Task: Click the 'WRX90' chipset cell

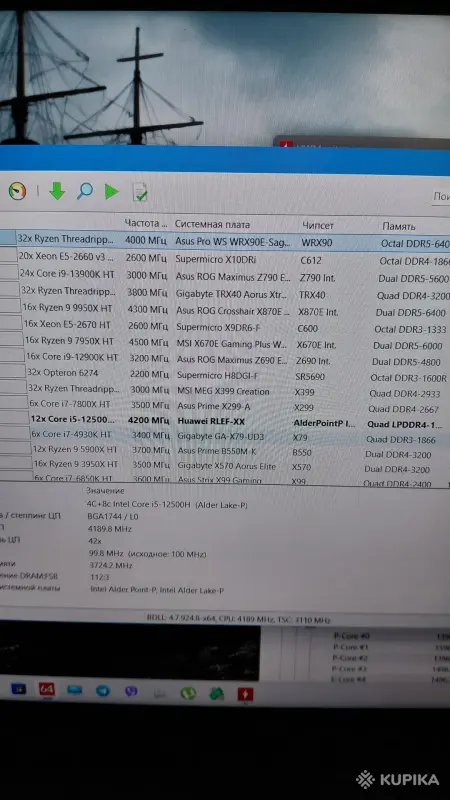Action: 316,242
